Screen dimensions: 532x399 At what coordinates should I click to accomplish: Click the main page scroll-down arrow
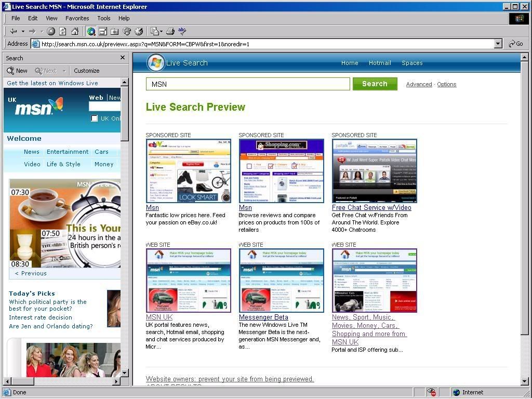tap(525, 381)
